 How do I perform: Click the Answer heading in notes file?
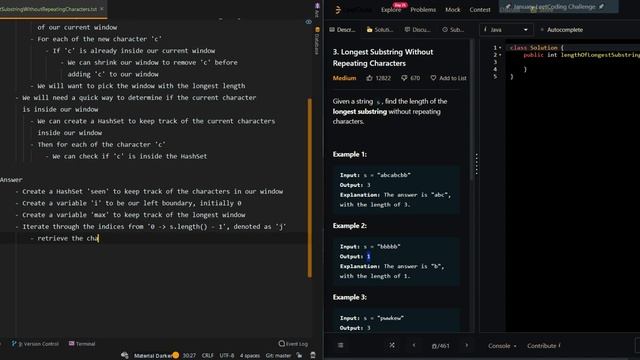(11, 180)
